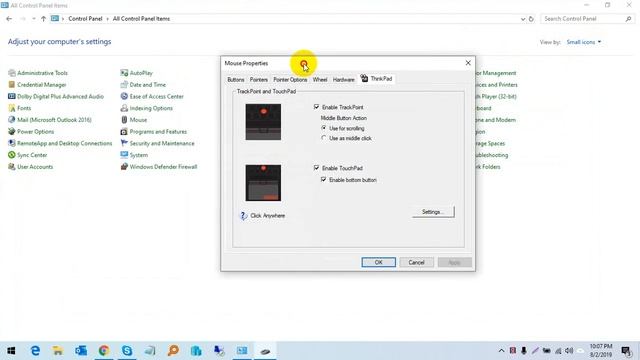Screen dimensions: 640x360
Task: Expand the address bar history dropdown
Action: click(x=523, y=19)
